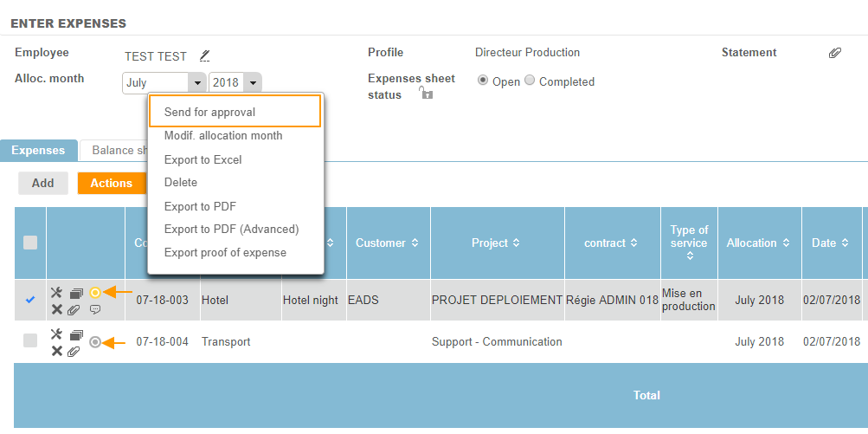The image size is (868, 434).
Task: Select Export to Excel in the menu
Action: tap(203, 159)
